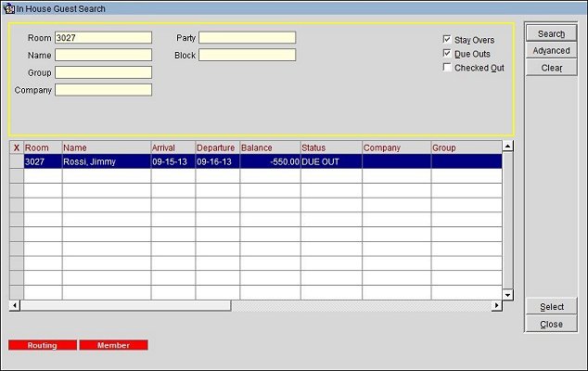The height and width of the screenshot is (371, 588).
Task: Focus the Name search field
Action: pyautogui.click(x=103, y=55)
